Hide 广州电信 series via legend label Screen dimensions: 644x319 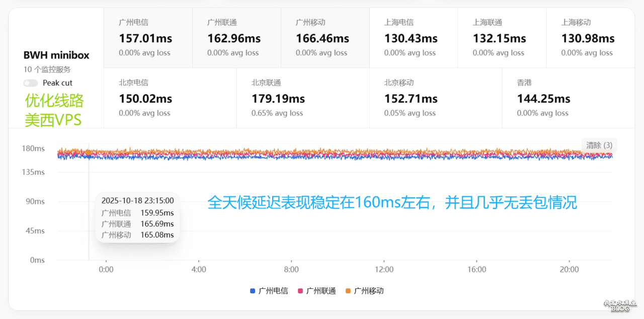point(273,291)
